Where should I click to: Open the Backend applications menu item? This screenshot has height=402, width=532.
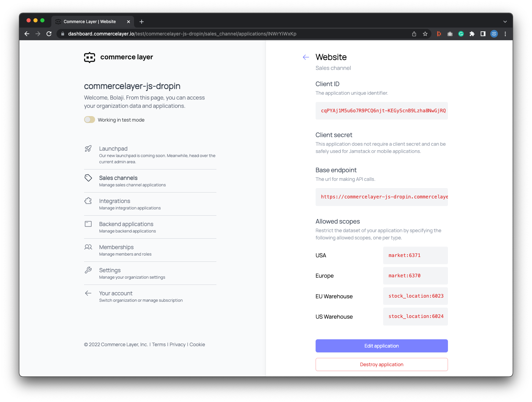150,227
